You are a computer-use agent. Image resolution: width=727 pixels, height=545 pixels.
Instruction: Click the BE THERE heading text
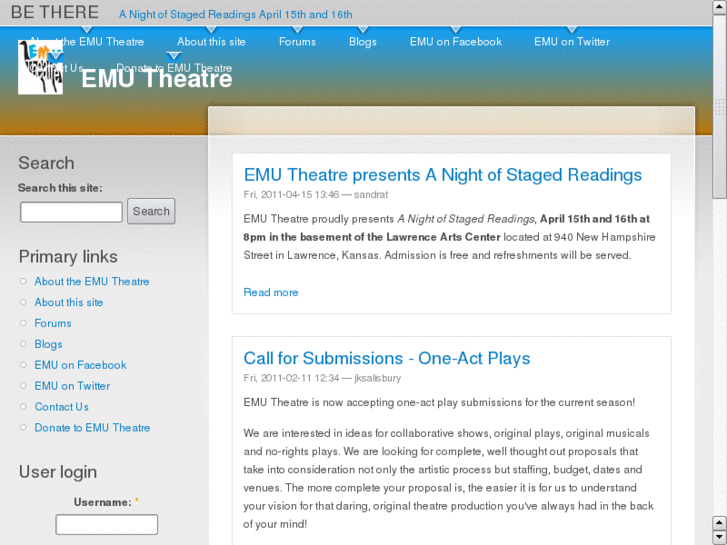(x=55, y=12)
